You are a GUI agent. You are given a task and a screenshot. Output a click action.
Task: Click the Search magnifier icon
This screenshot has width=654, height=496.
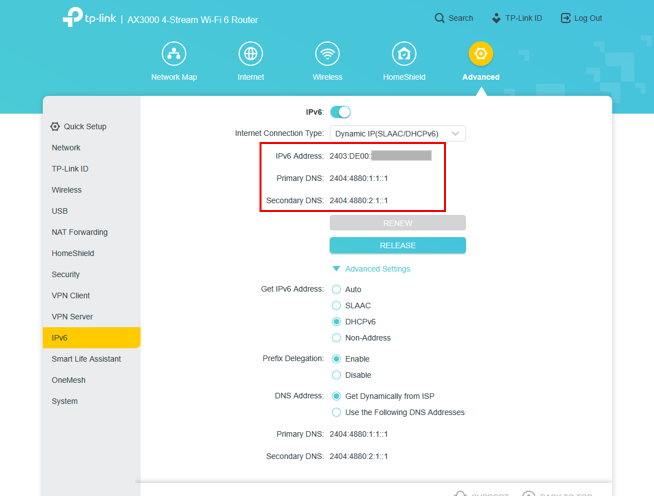point(440,18)
